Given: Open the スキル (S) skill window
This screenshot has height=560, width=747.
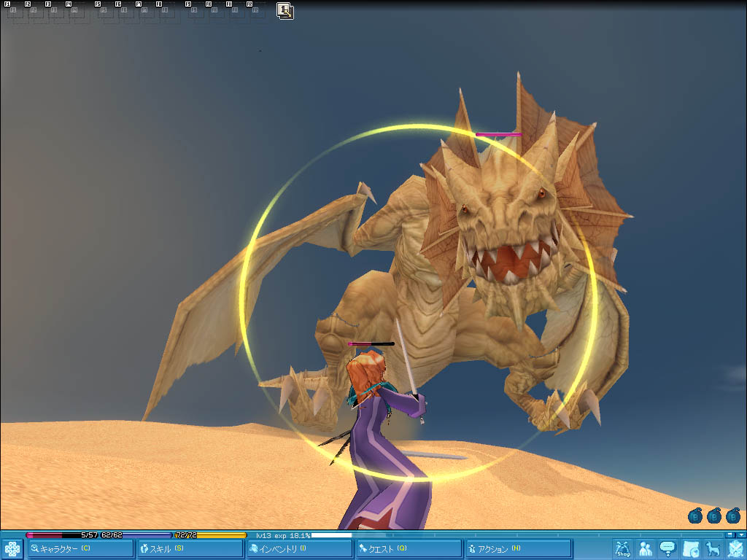Looking at the screenshot, I should coord(190,549).
